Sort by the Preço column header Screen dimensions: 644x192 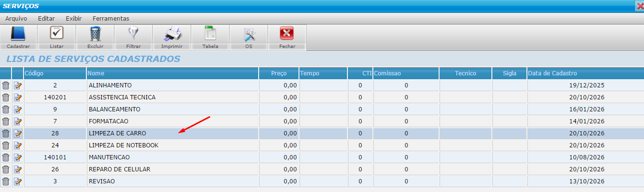pyautogui.click(x=279, y=73)
